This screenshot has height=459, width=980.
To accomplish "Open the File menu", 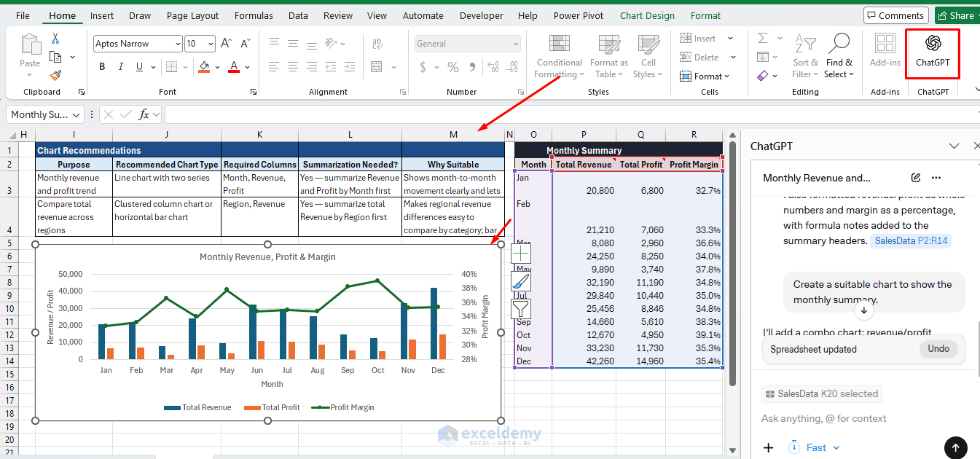I will pyautogui.click(x=23, y=15).
